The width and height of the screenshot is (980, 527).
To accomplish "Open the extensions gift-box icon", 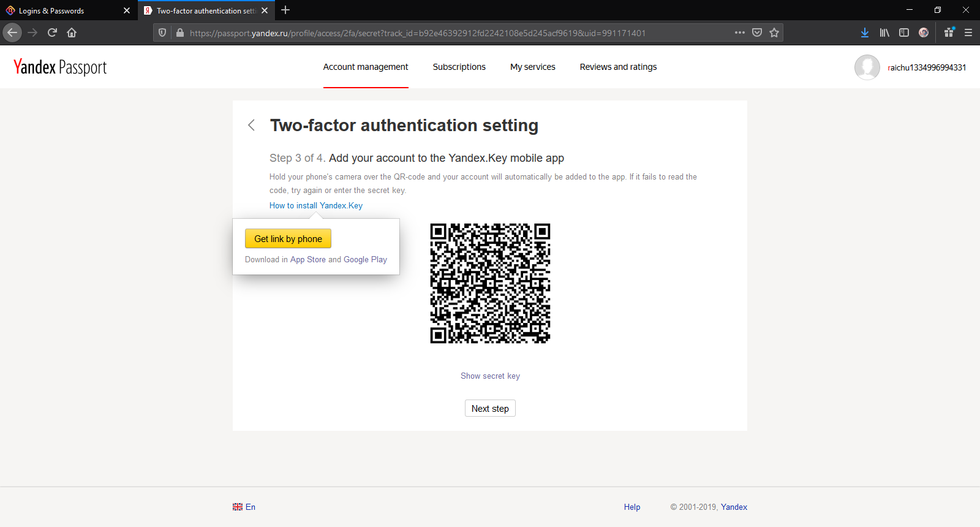I will pos(949,32).
